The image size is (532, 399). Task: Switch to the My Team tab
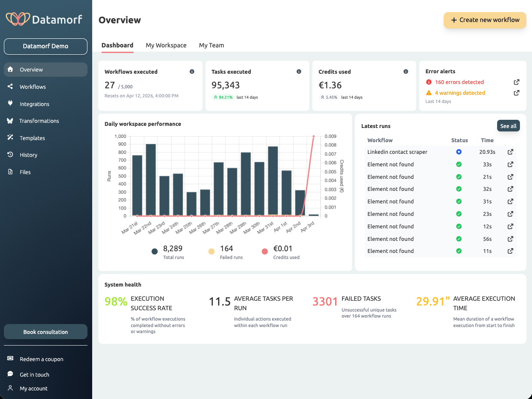[x=212, y=45]
